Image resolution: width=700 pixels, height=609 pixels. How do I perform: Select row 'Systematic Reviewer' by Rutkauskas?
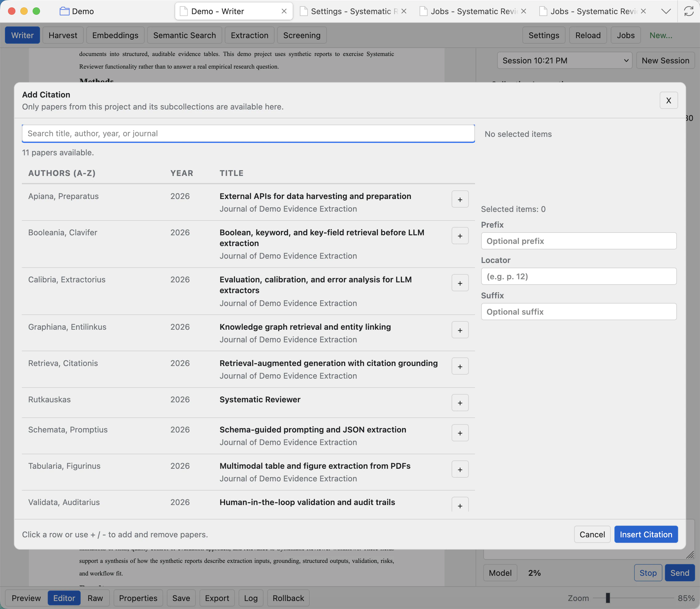(248, 403)
